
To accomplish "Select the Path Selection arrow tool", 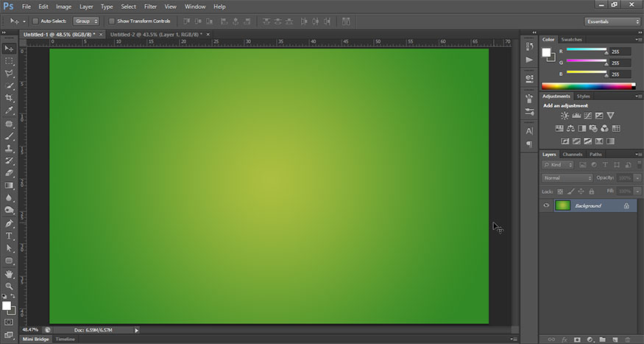I will pyautogui.click(x=9, y=248).
